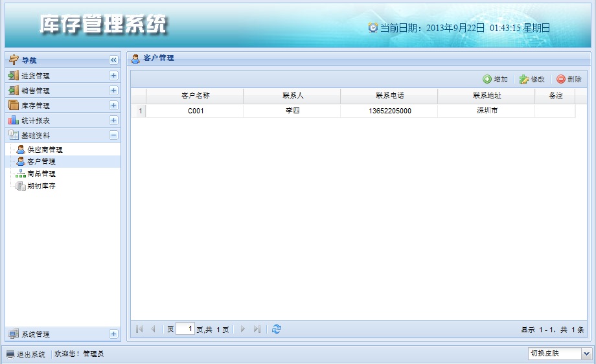The width and height of the screenshot is (596, 364).
Task: Click the next page arrow icon
Action: [x=243, y=329]
